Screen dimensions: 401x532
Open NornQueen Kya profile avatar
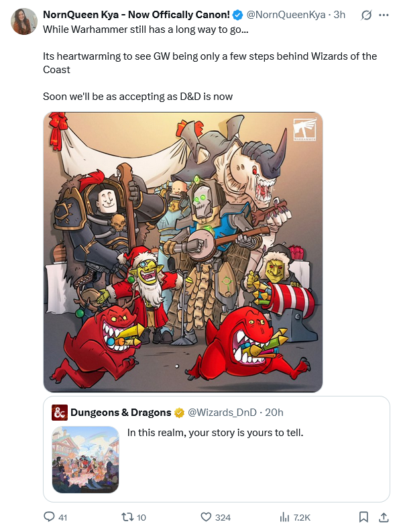[23, 21]
